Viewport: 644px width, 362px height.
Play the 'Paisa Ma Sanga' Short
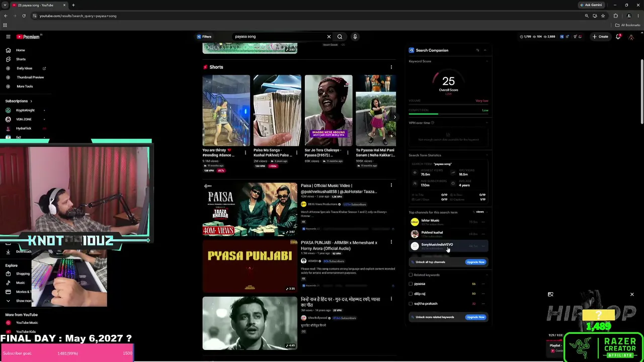tap(277, 111)
